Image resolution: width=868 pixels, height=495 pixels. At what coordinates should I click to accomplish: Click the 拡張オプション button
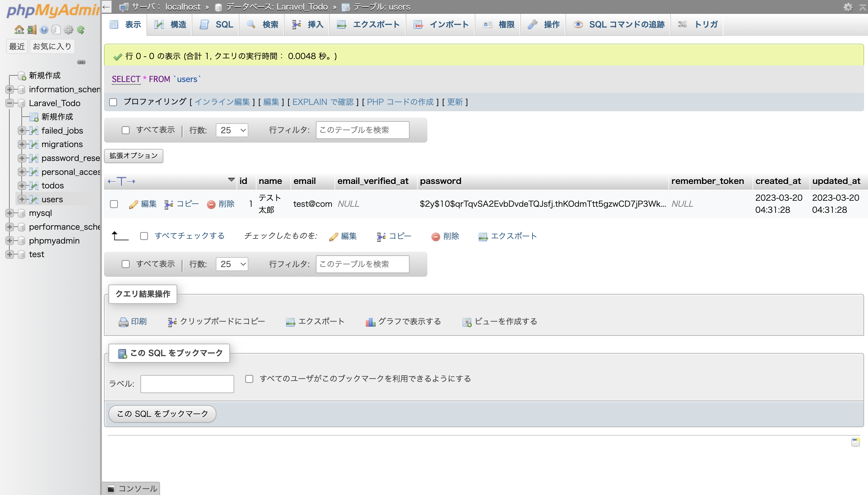click(134, 156)
